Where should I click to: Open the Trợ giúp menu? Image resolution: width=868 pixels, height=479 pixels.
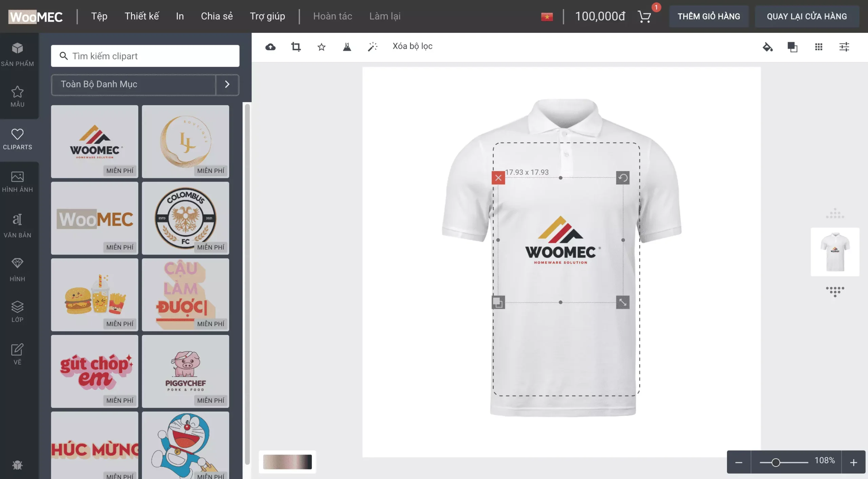(267, 16)
